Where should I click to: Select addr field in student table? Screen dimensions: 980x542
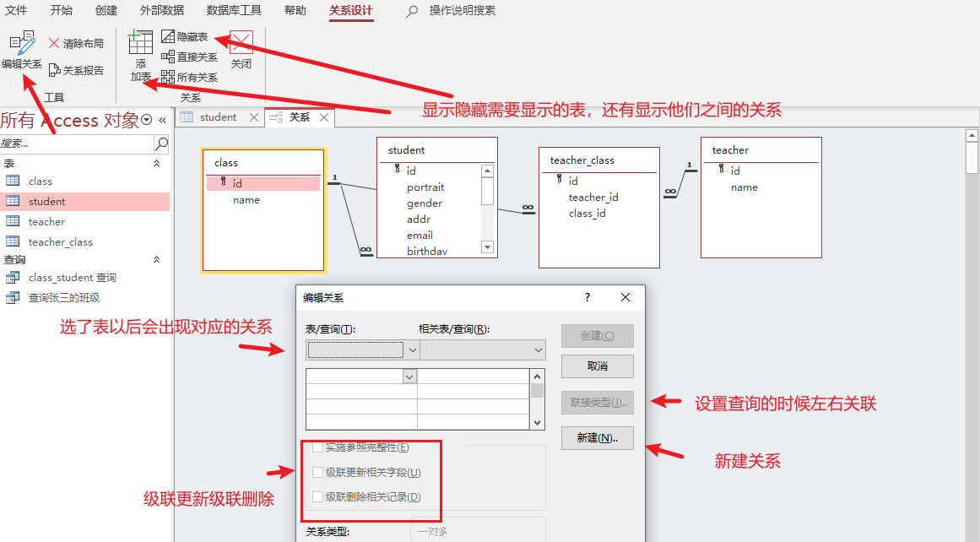tap(419, 219)
